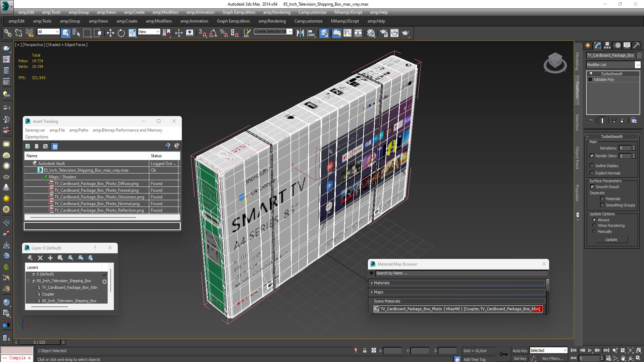The height and width of the screenshot is (362, 644).
Task: Open the Modifier List dropdown
Action: [613, 65]
